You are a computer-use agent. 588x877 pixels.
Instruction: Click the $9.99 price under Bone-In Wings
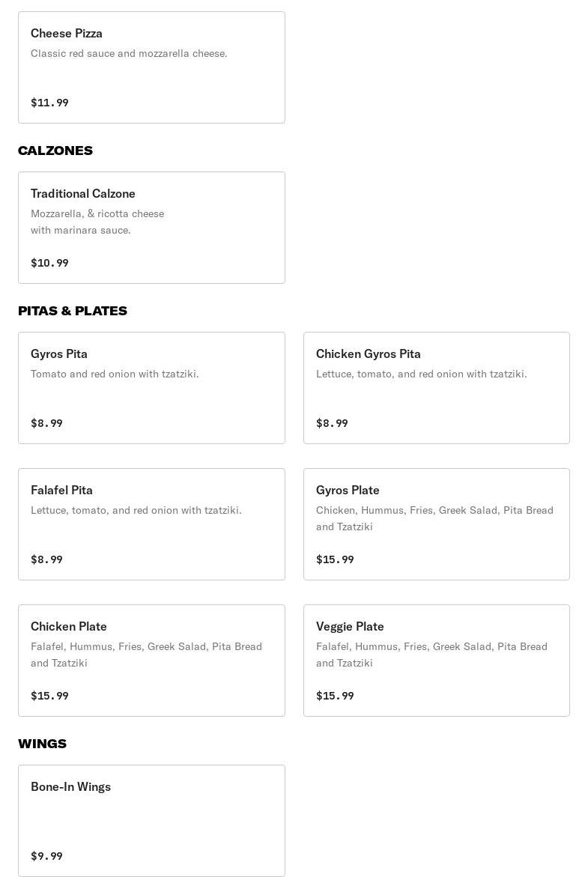[x=46, y=856]
